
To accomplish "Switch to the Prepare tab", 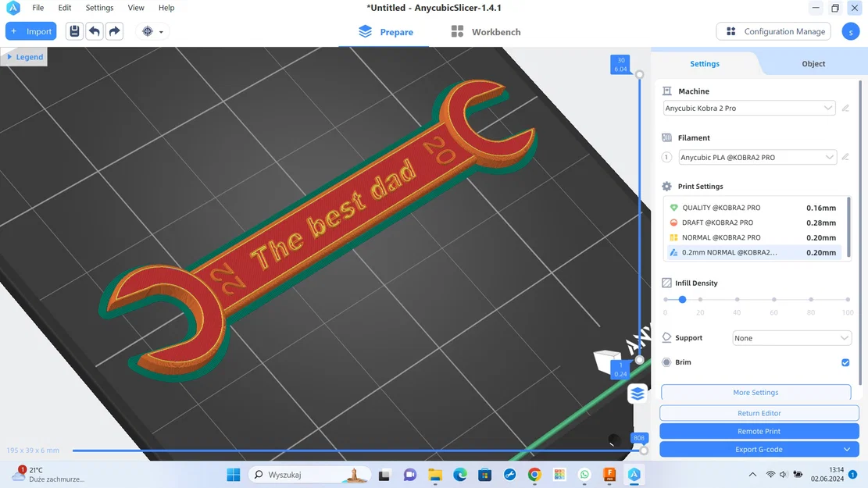I will click(x=385, y=32).
